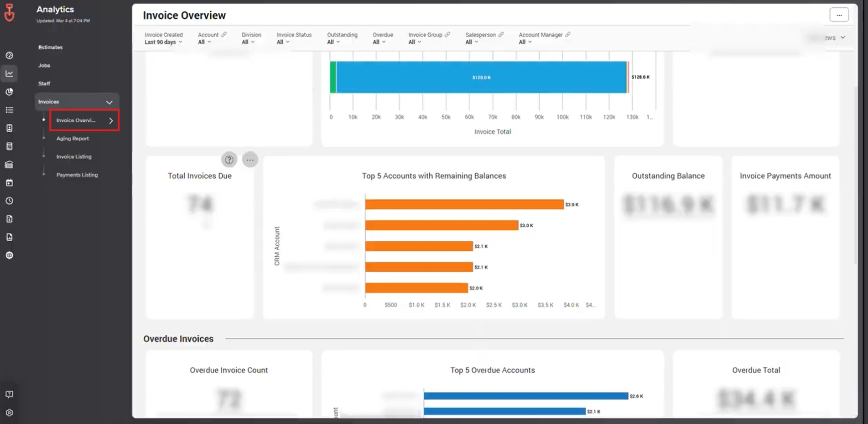Click the company logo at top left

pyautogui.click(x=9, y=12)
